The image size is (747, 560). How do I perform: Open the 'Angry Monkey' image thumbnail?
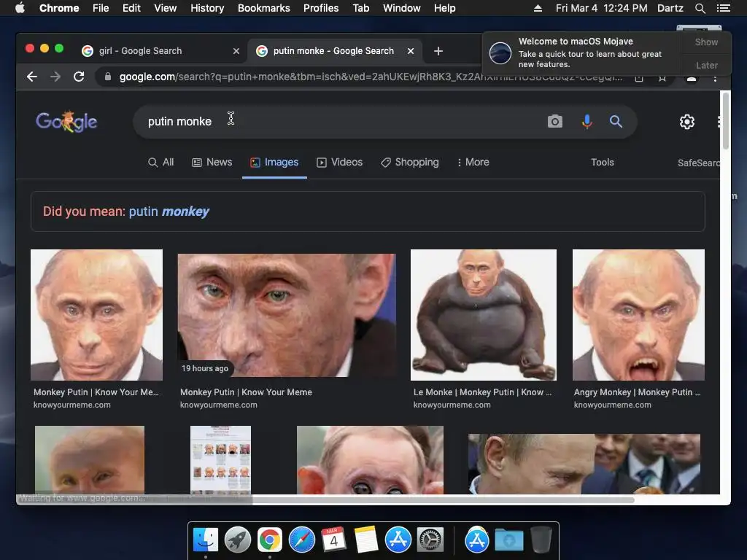(x=638, y=315)
